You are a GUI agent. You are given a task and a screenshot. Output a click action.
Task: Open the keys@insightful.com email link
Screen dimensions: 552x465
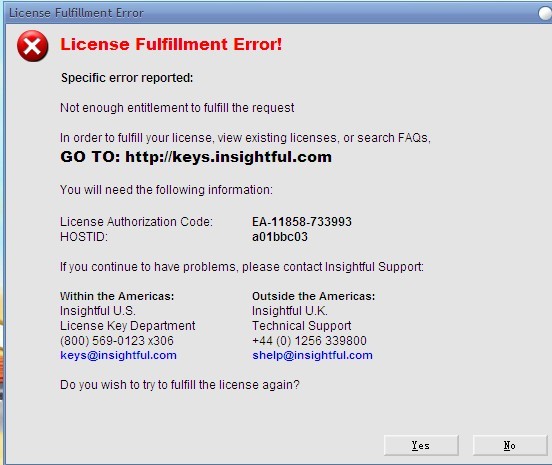click(x=118, y=355)
